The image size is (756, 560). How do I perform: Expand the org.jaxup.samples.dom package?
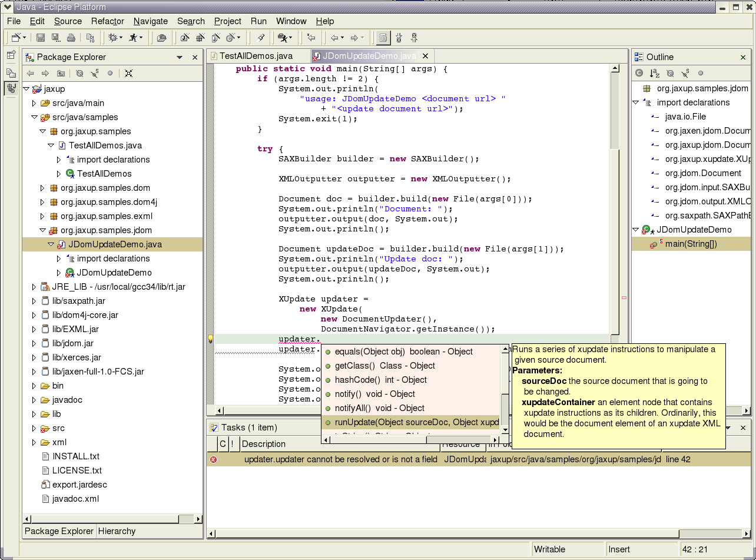click(42, 188)
